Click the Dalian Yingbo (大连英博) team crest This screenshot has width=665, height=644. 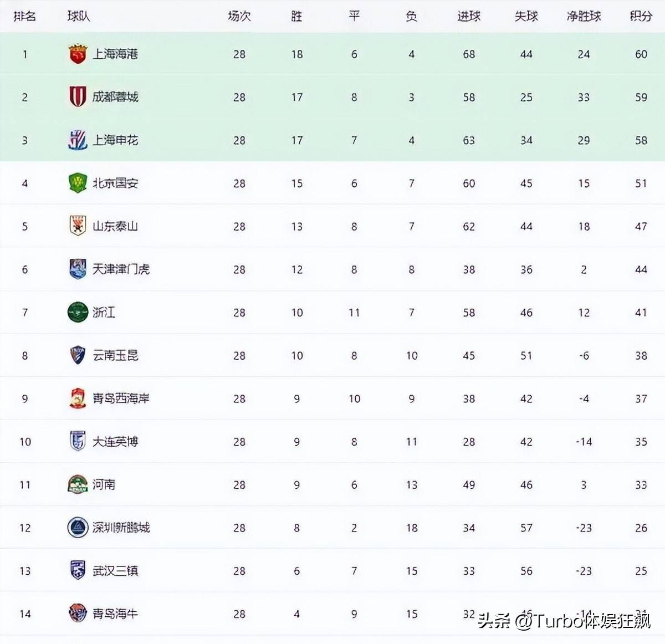pyautogui.click(x=78, y=441)
